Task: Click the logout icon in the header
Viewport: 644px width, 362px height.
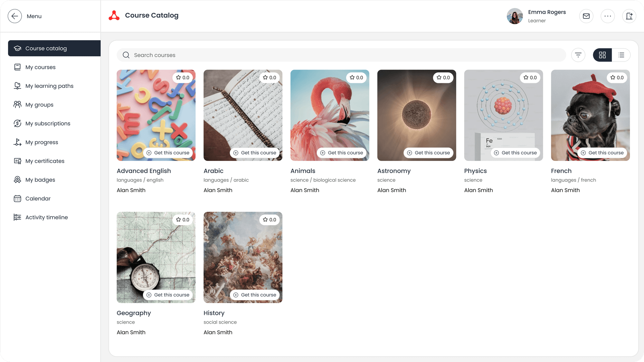Action: pos(630,16)
